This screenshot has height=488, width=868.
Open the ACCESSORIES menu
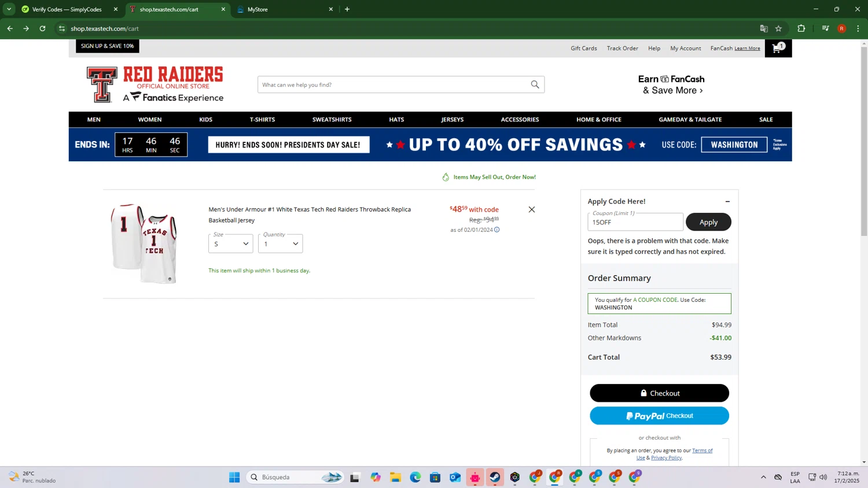click(x=520, y=120)
